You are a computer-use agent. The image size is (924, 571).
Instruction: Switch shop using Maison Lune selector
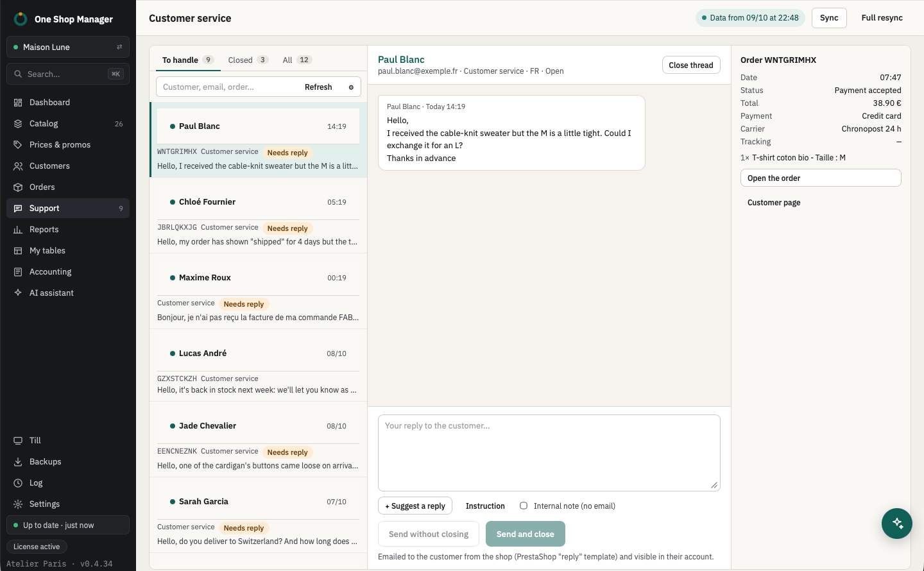[68, 47]
